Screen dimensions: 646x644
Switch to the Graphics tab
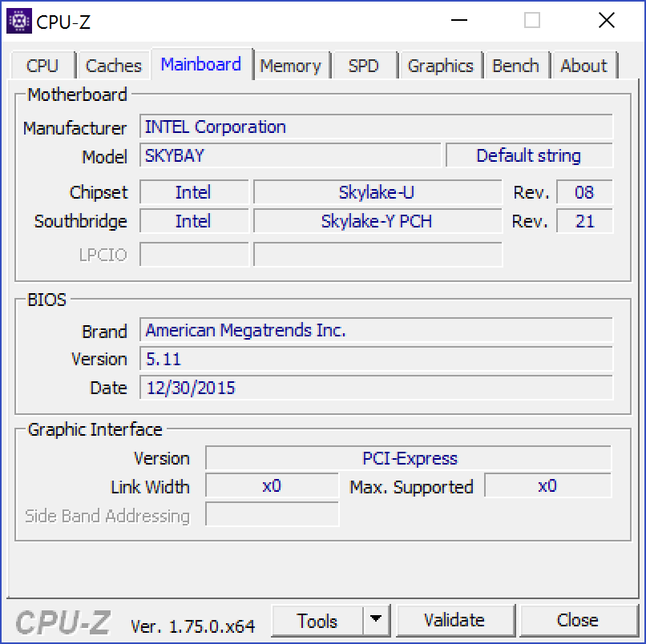(440, 66)
